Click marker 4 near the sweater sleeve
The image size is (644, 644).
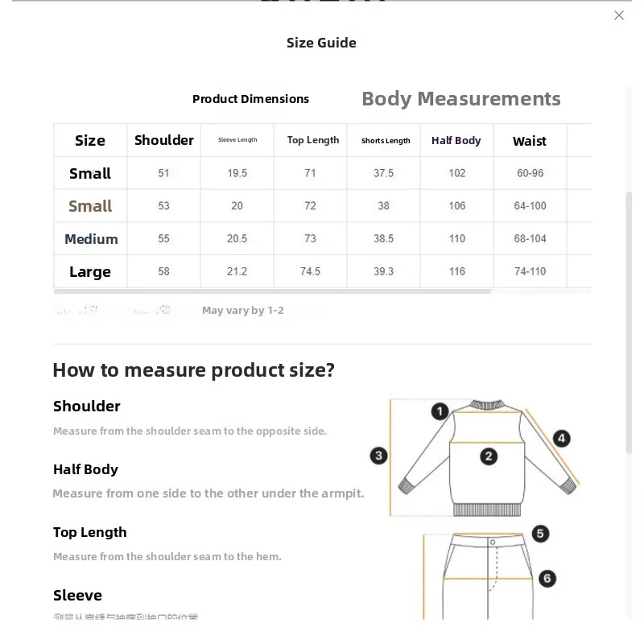click(x=561, y=439)
